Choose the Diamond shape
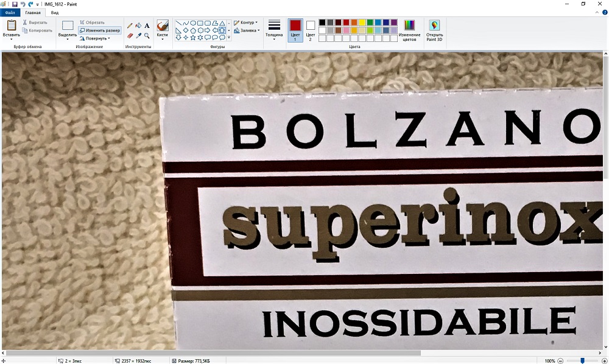 pyautogui.click(x=186, y=30)
